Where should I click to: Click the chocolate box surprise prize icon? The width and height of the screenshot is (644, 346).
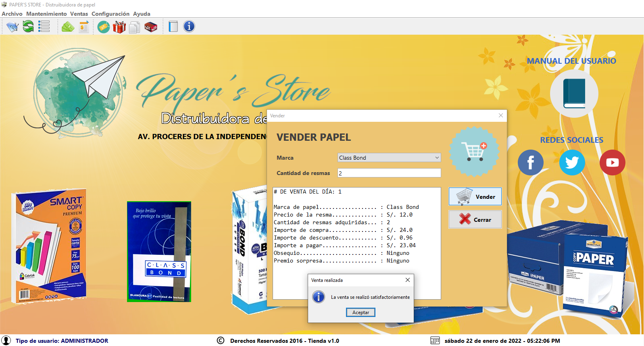(x=151, y=27)
